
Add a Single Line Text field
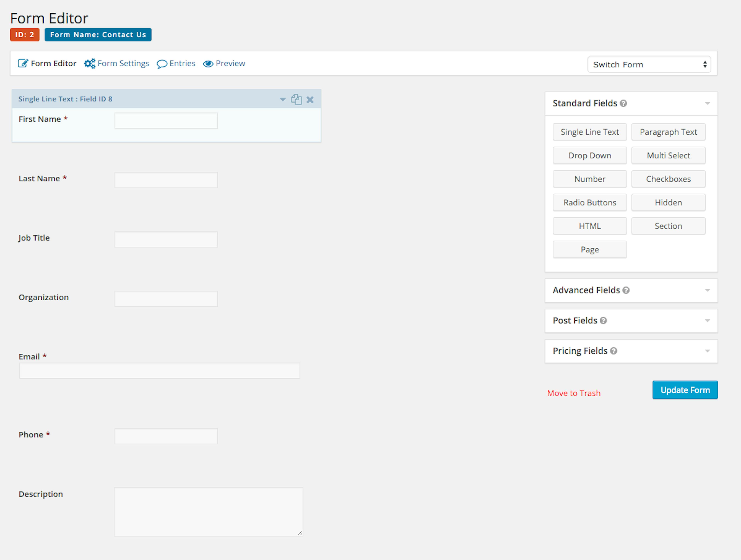[x=590, y=132]
